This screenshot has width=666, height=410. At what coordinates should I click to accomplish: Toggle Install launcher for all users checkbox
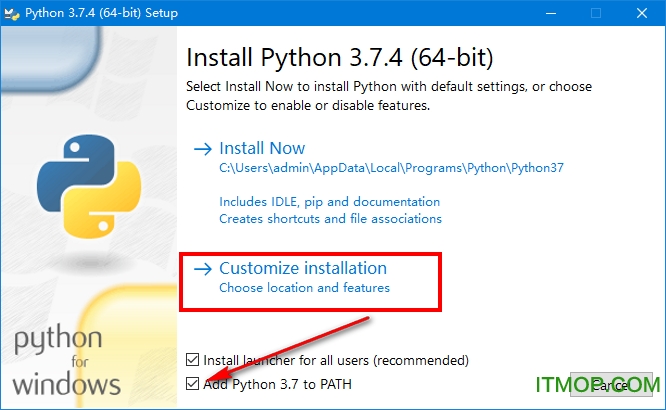click(x=192, y=360)
